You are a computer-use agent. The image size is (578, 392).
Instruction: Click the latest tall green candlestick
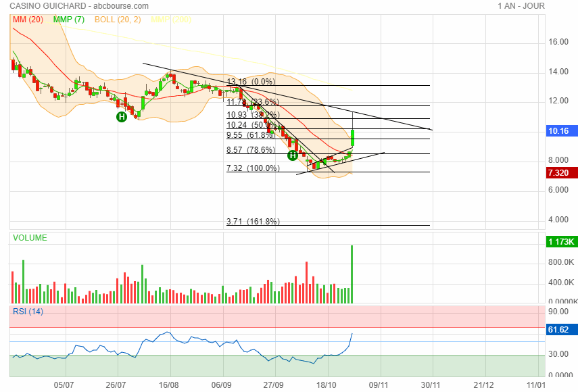pos(353,137)
